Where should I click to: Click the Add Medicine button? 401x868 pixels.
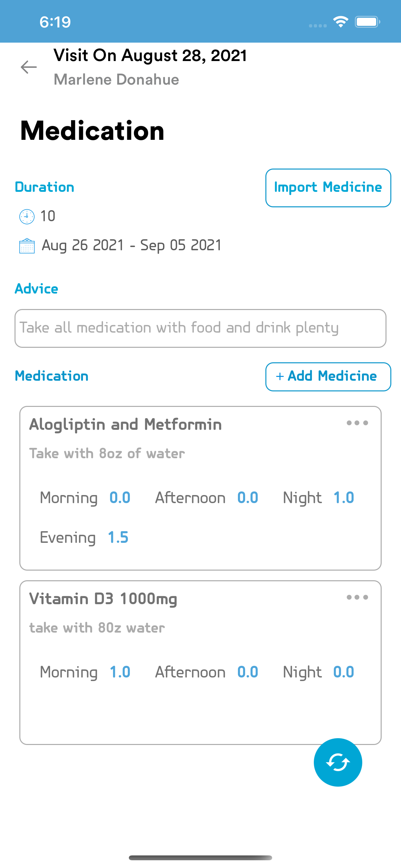pyautogui.click(x=328, y=377)
